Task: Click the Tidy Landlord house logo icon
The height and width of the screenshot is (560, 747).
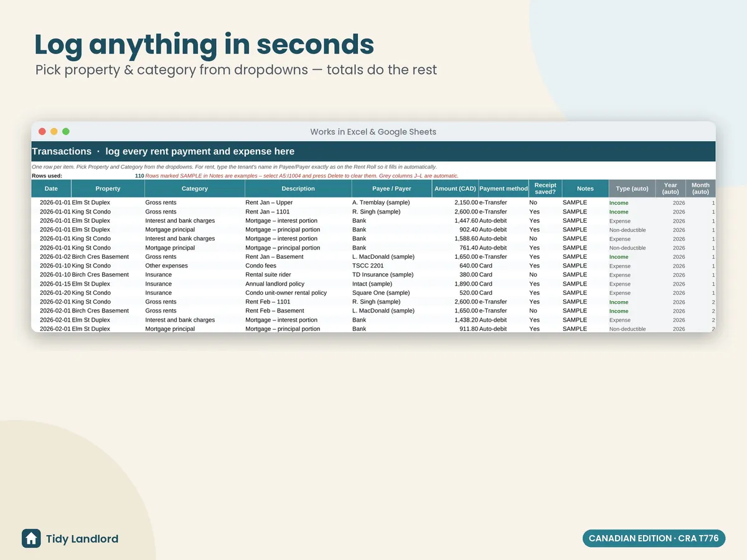Action: tap(31, 539)
